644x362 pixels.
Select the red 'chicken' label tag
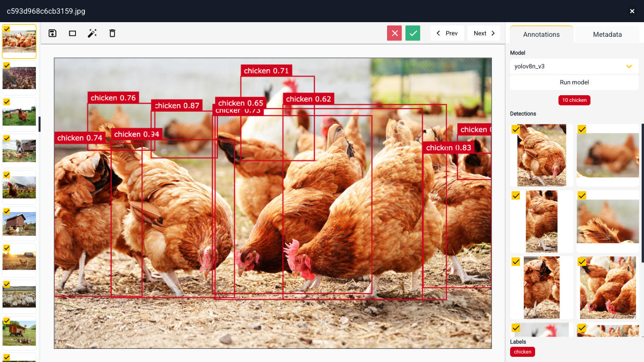[x=522, y=352]
